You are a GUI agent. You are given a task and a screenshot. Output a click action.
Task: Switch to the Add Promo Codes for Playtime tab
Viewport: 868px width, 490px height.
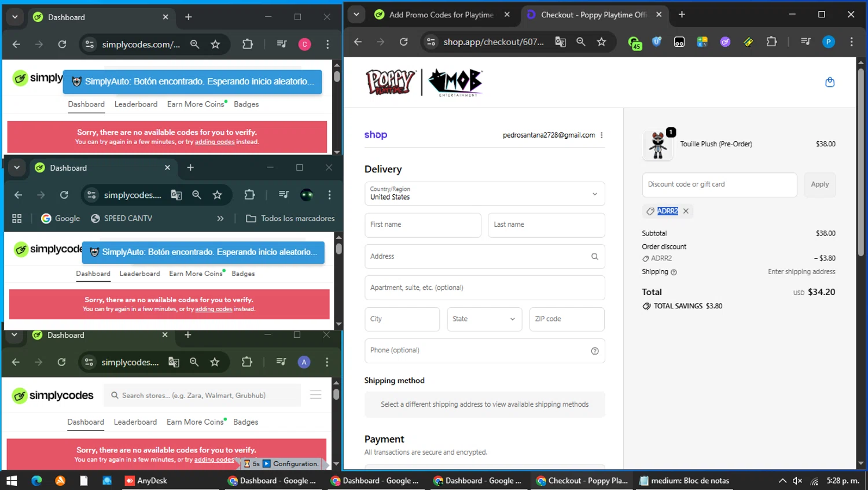[441, 15]
